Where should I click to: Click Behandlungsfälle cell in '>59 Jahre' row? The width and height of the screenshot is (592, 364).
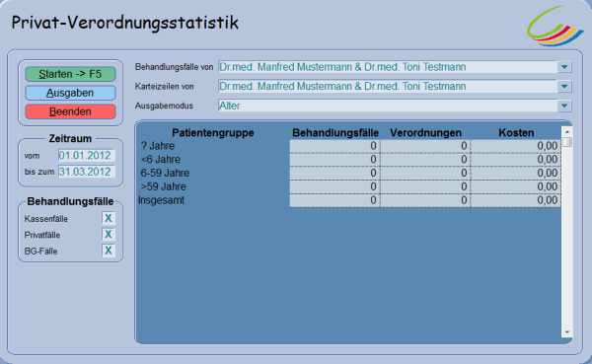pyautogui.click(x=334, y=186)
